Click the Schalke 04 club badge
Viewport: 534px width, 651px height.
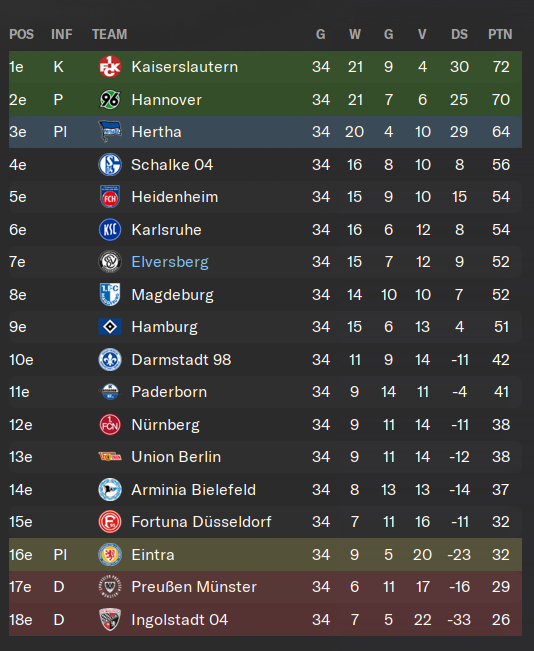click(110, 164)
